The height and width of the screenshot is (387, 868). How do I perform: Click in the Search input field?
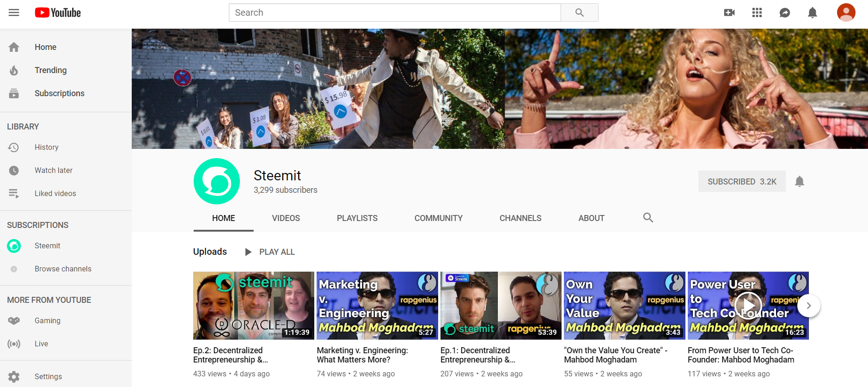(395, 12)
